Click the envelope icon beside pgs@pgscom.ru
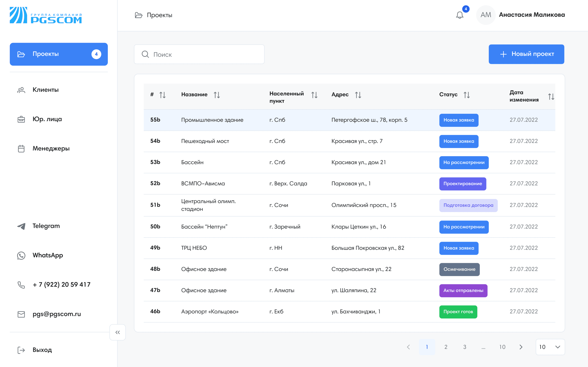 (x=21, y=314)
